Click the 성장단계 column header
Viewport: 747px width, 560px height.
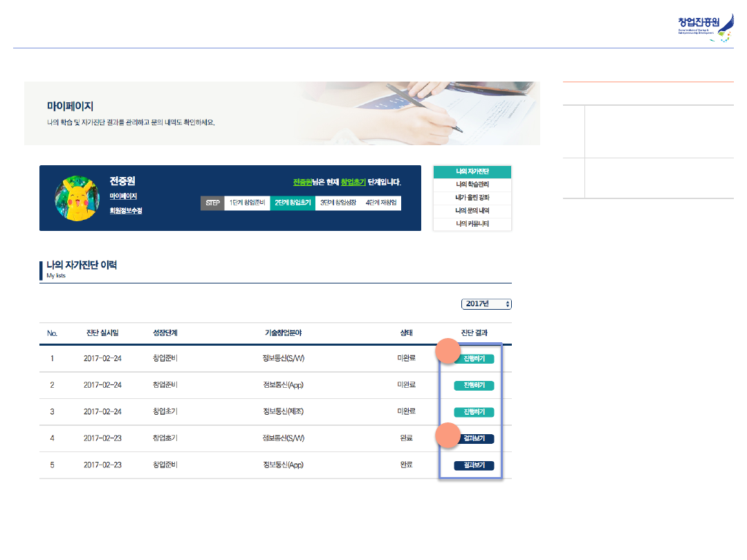click(x=165, y=333)
